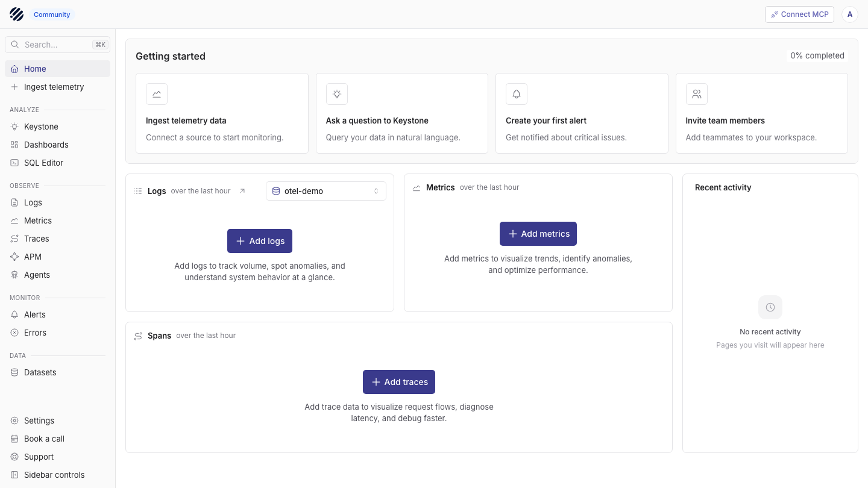Open Datasets in sidebar
Image resolution: width=868 pixels, height=488 pixels.
(57, 372)
